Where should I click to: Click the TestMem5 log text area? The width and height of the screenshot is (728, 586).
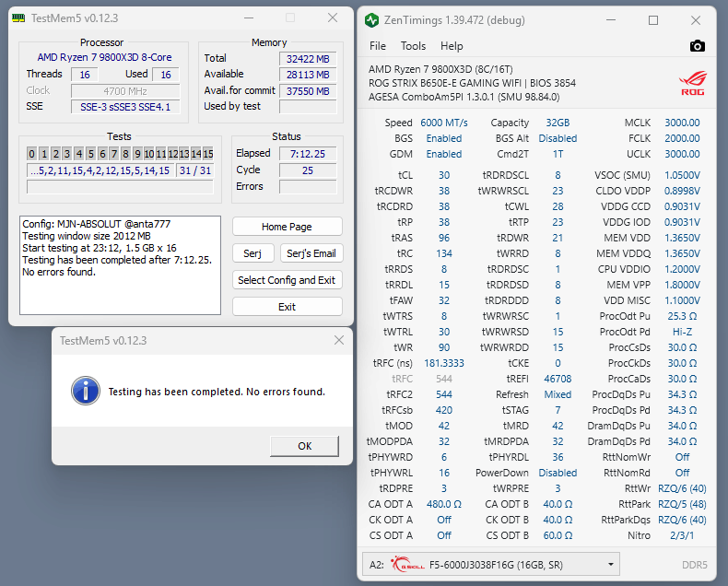[120, 265]
